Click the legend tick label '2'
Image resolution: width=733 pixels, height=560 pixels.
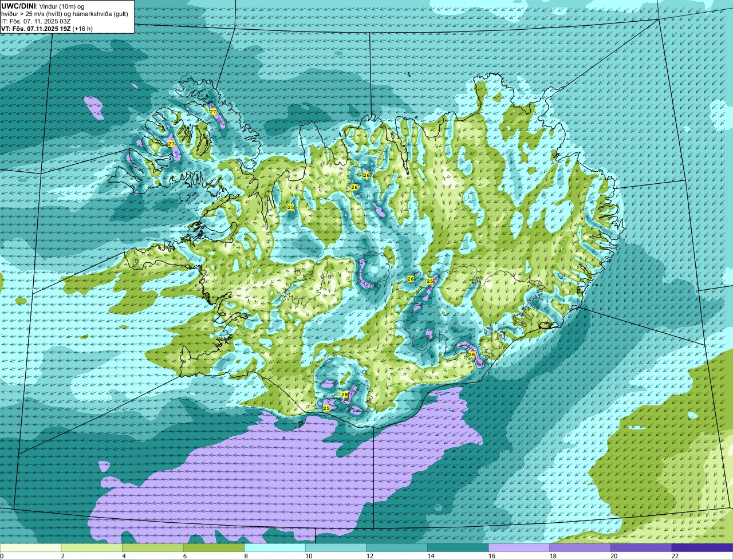pyautogui.click(x=62, y=556)
